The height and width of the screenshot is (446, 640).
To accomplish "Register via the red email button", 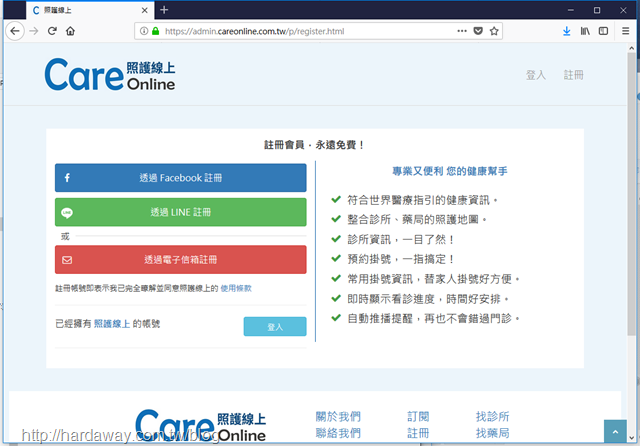I will click(x=180, y=260).
